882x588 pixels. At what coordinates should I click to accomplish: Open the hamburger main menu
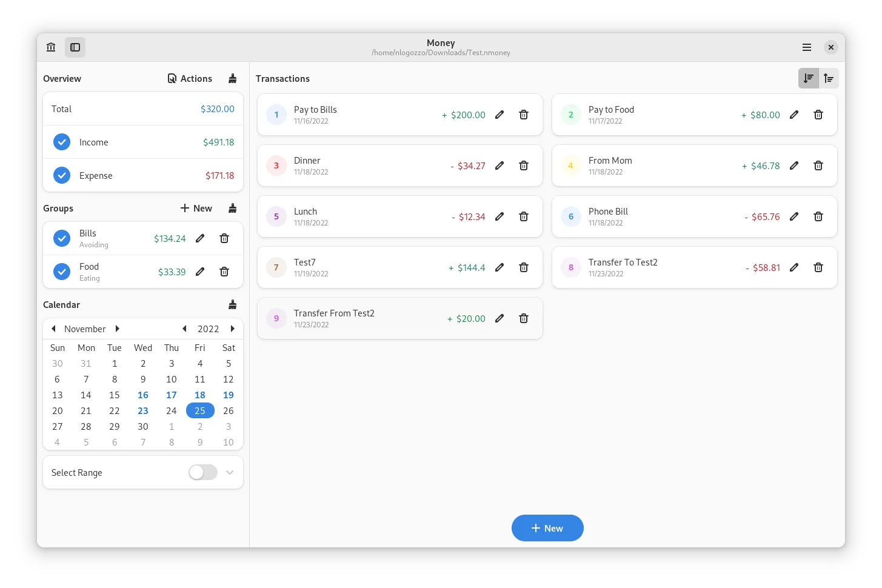tap(806, 47)
